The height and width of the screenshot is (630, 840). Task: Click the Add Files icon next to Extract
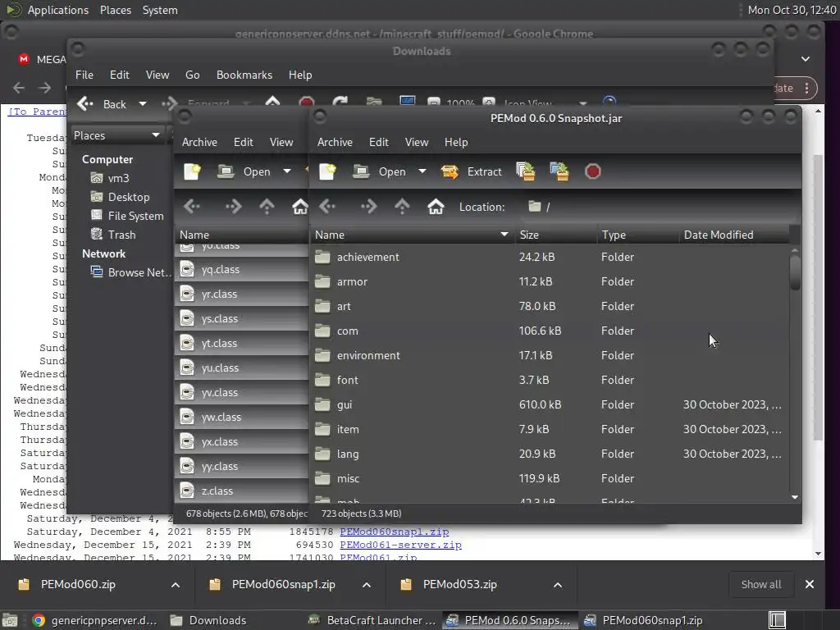tap(526, 171)
